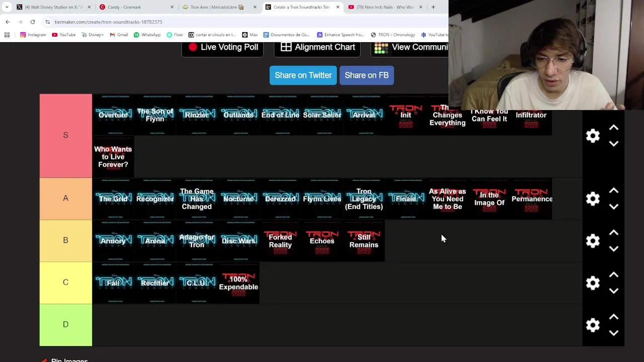Screen dimensions: 644x362
Task: Select Tron Legacy (End Titles) tile
Action: click(x=364, y=199)
